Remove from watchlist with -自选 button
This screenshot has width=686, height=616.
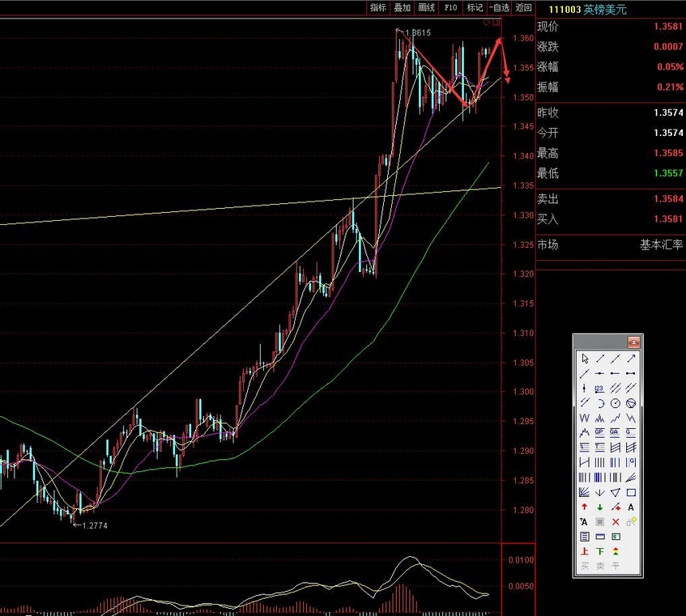[500, 8]
